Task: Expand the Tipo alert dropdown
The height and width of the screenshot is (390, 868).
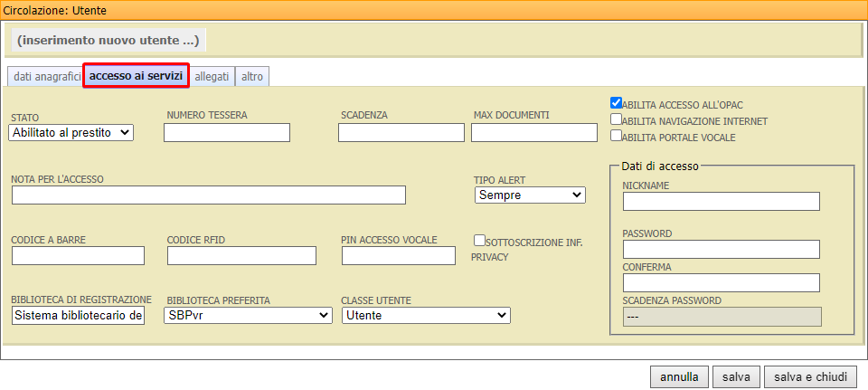Action: [530, 195]
